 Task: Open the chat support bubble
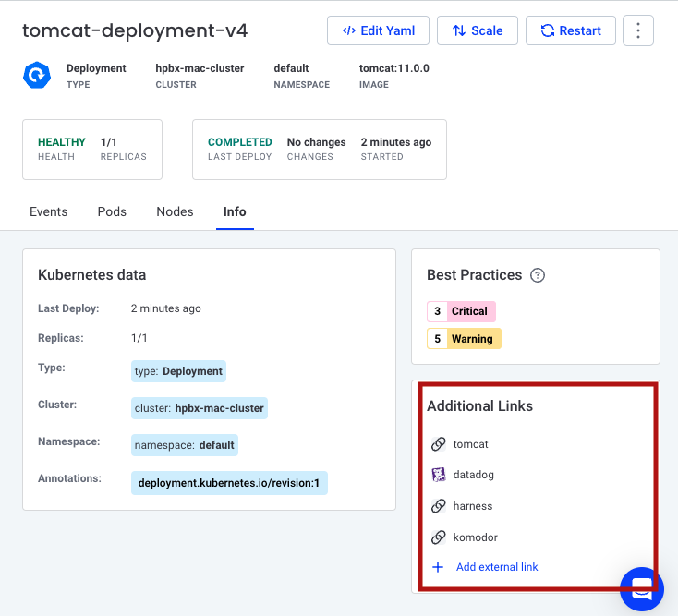coord(642,588)
